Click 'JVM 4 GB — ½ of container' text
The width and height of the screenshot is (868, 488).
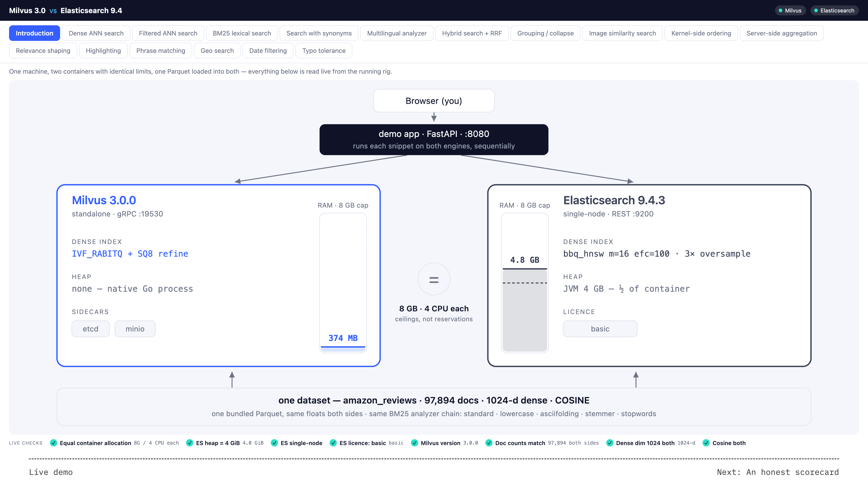pyautogui.click(x=626, y=289)
